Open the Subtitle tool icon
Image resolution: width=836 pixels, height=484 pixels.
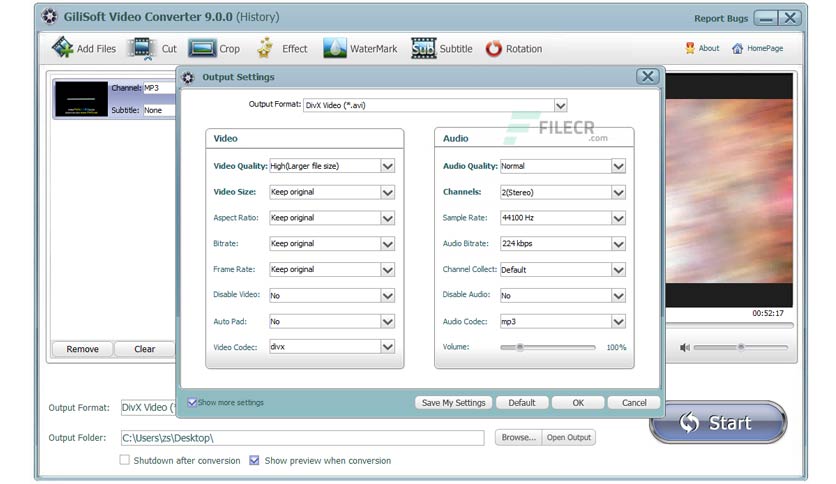[423, 48]
